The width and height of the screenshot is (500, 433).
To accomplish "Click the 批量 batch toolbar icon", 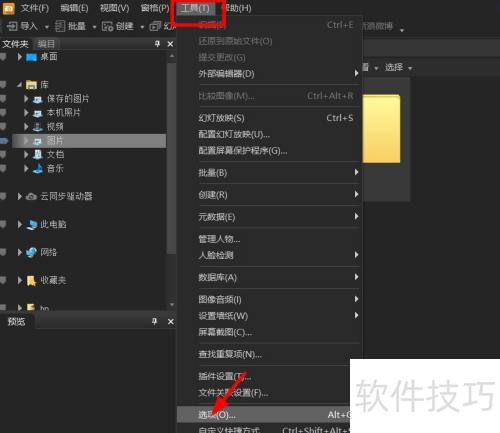I will [x=60, y=26].
